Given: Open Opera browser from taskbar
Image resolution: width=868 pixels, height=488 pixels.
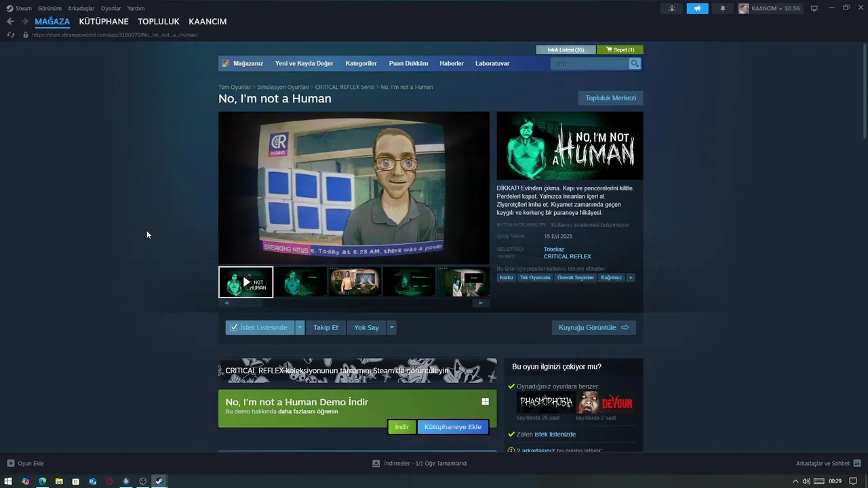Looking at the screenshot, I should coord(109,481).
